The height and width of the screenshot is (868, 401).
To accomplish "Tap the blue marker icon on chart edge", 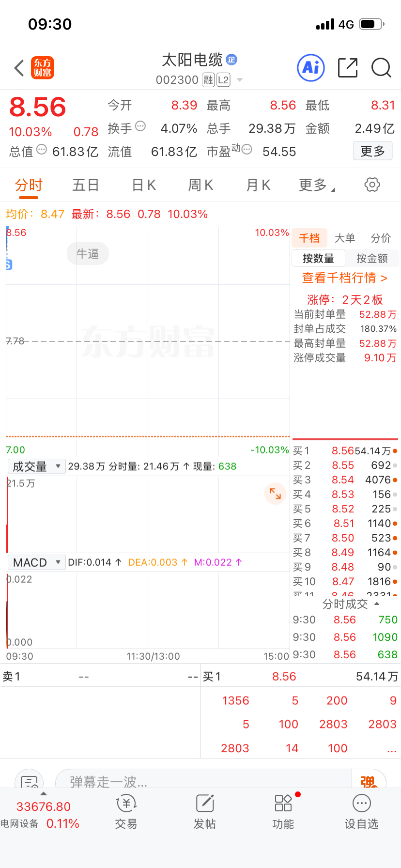I will 8,264.
